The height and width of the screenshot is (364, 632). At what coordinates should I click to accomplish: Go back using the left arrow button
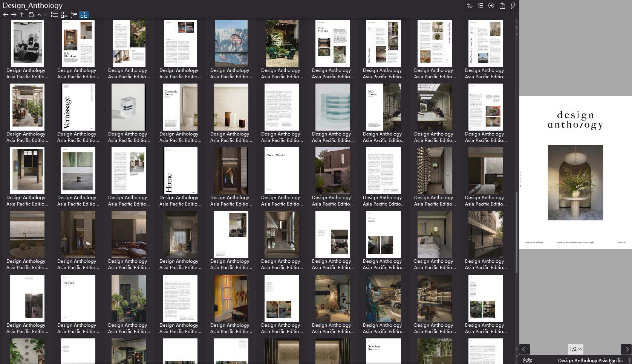tap(5, 14)
